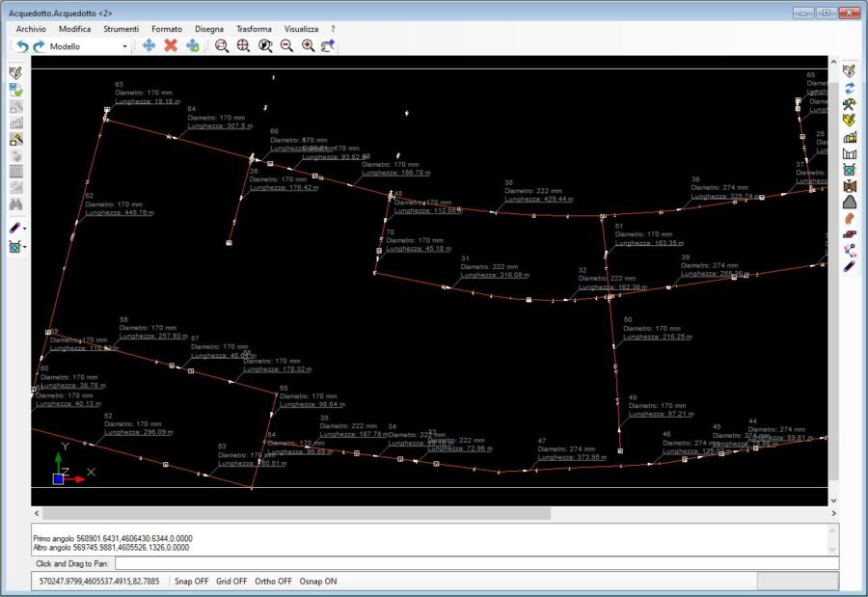Click the Altro angolo line in command history
868x597 pixels.
click(x=111, y=547)
